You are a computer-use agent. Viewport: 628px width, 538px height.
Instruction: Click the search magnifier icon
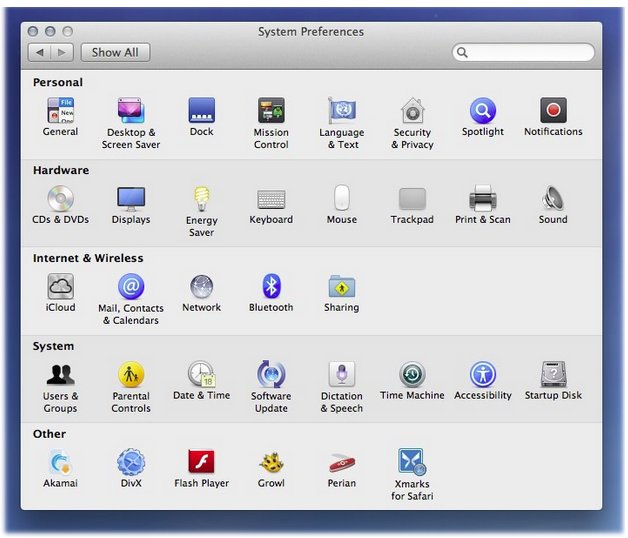(x=462, y=52)
